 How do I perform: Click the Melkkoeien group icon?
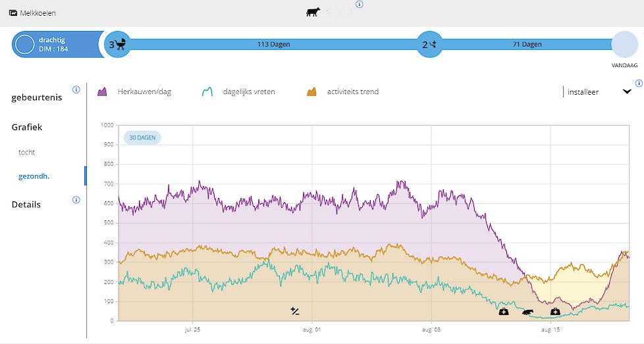coord(13,13)
